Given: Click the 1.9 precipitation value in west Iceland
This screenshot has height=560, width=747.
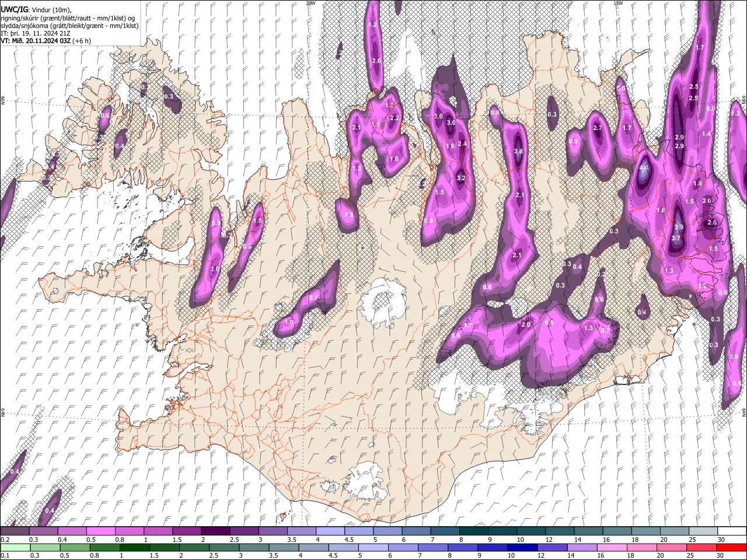Looking at the screenshot, I should 257,221.
